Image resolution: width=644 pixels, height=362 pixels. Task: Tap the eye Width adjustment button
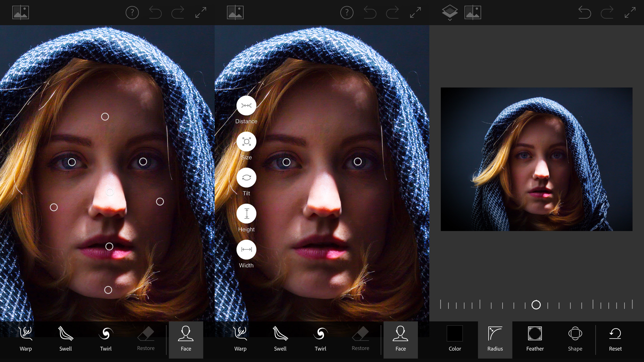click(246, 250)
